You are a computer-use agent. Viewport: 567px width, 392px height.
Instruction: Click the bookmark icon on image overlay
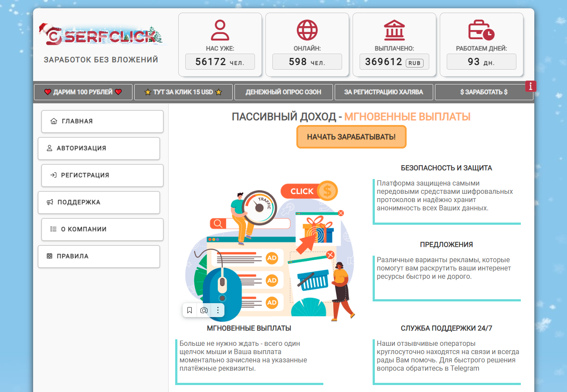point(190,310)
